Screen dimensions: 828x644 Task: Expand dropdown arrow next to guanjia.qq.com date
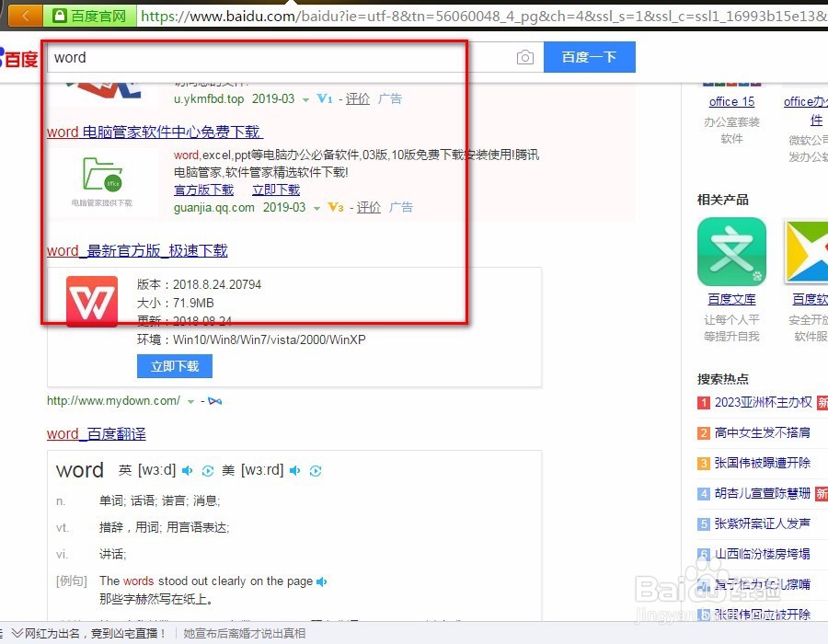click(x=316, y=209)
